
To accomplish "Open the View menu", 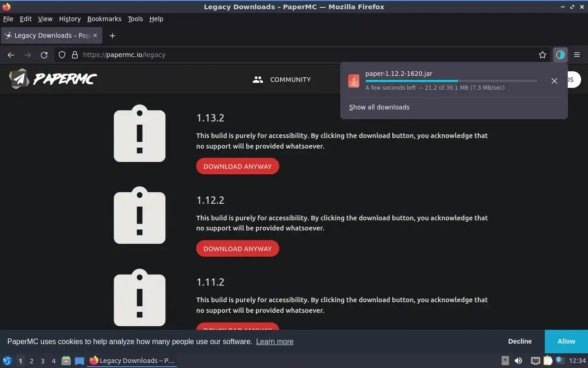I will 45,19.
